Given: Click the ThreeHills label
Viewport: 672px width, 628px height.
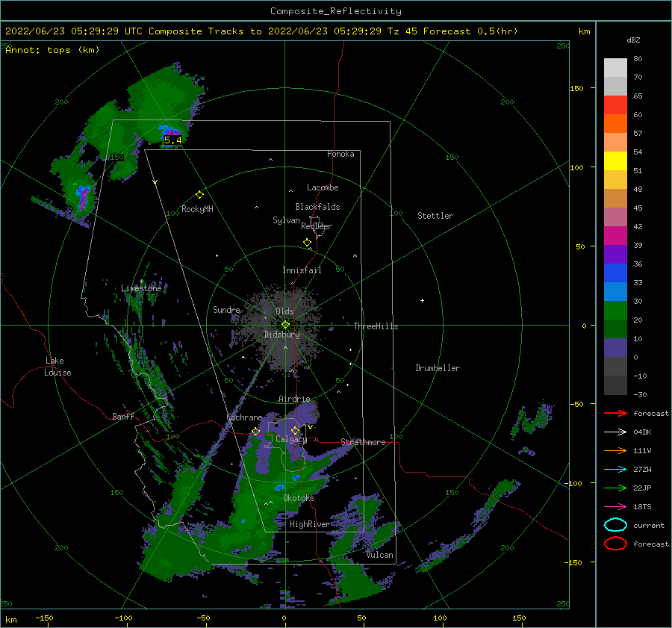Looking at the screenshot, I should point(376,326).
